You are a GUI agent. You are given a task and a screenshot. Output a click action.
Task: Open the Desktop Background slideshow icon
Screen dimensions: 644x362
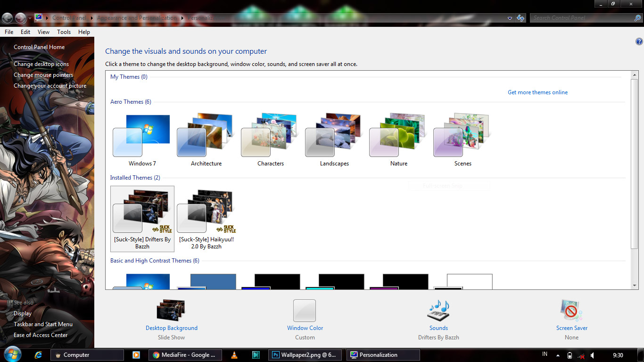click(171, 310)
